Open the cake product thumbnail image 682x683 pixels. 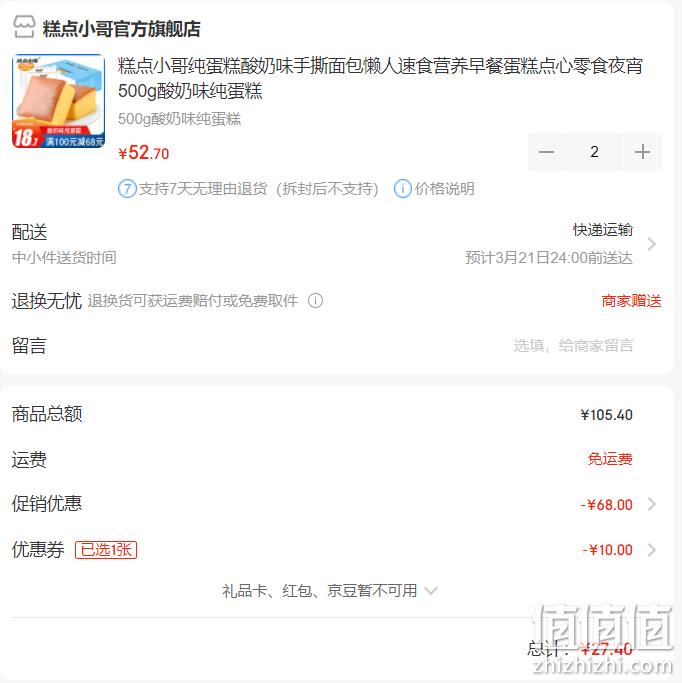point(58,101)
